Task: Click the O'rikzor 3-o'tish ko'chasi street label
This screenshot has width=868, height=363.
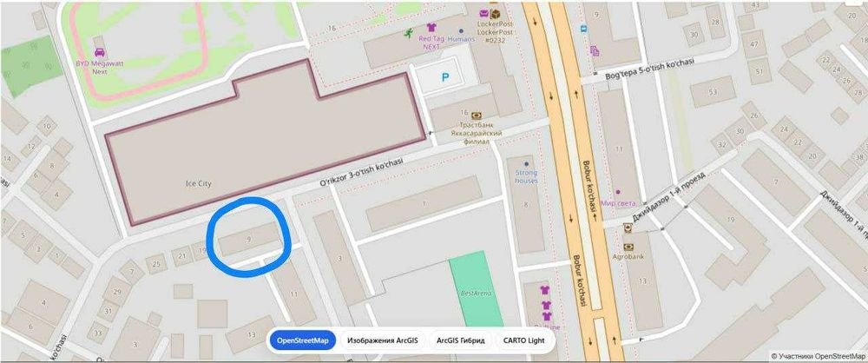Action: tap(361, 174)
